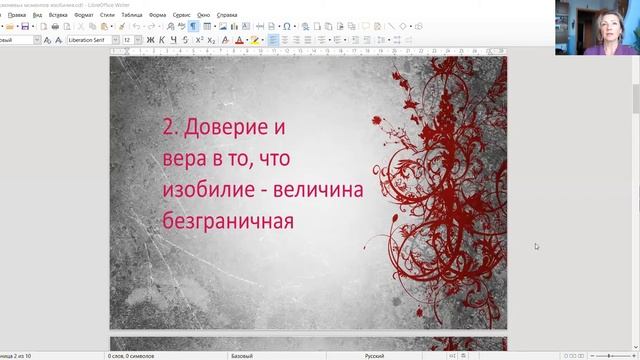Click the yellow Highlighting Color icon
640x360 pixels.
click(x=255, y=40)
